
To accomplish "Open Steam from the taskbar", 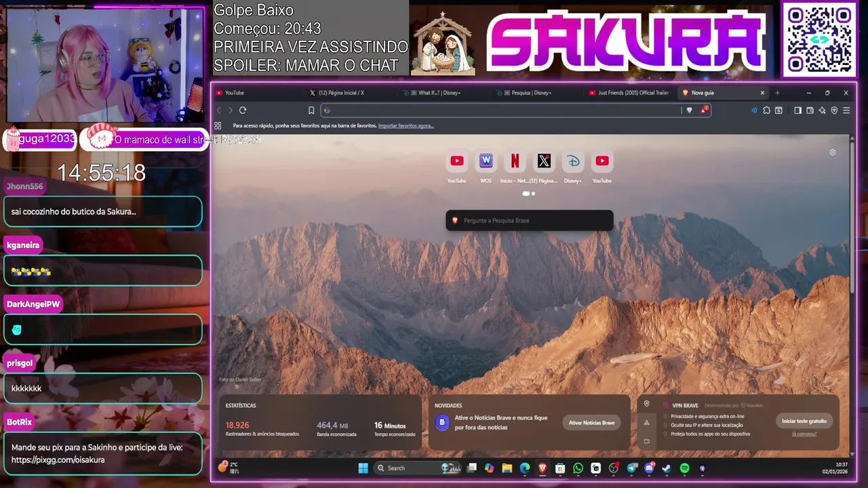I will point(667,468).
